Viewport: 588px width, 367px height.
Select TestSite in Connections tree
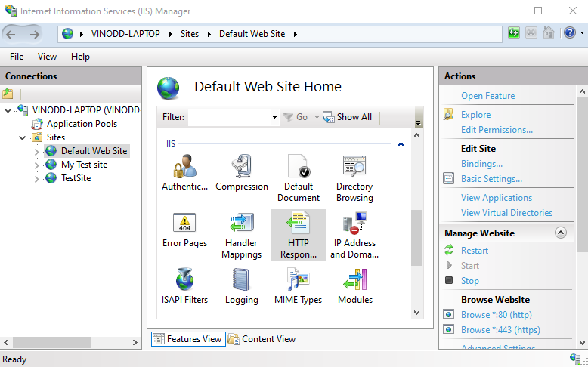point(76,178)
